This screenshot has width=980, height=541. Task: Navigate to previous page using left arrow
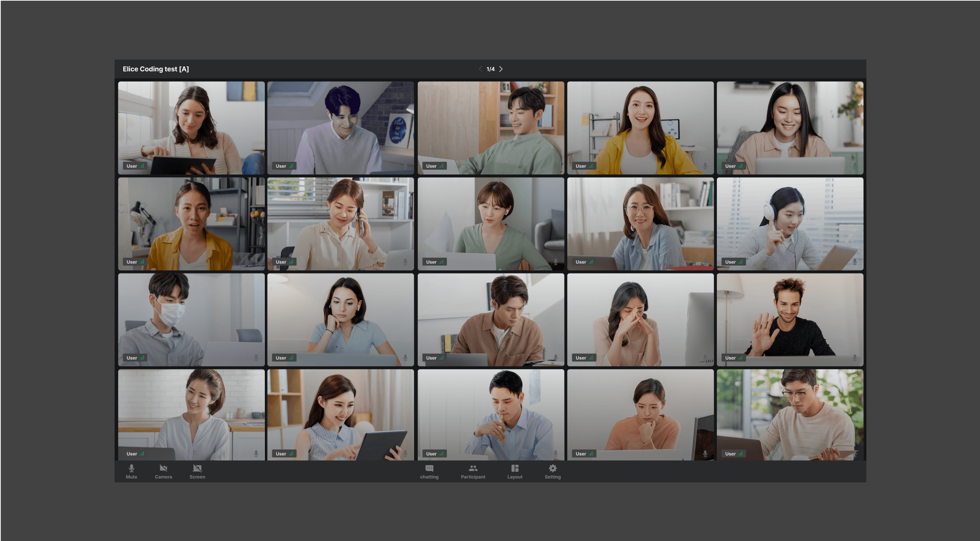point(480,69)
